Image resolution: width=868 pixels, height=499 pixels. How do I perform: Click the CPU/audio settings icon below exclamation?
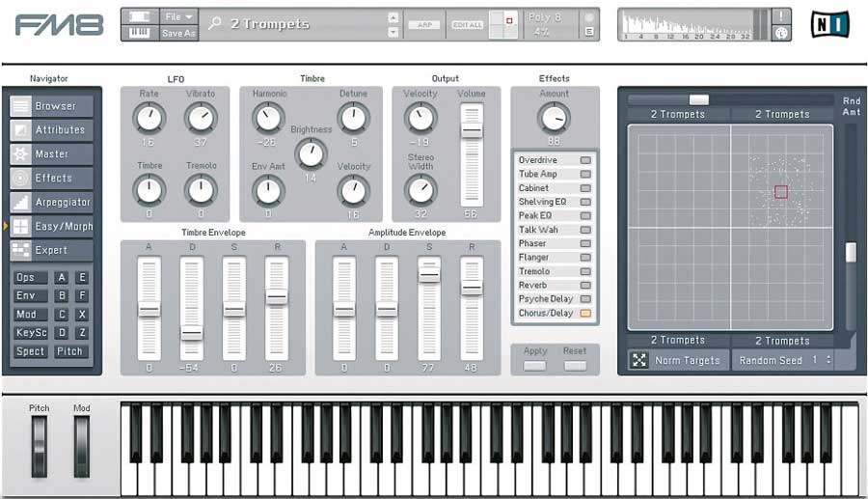781,33
